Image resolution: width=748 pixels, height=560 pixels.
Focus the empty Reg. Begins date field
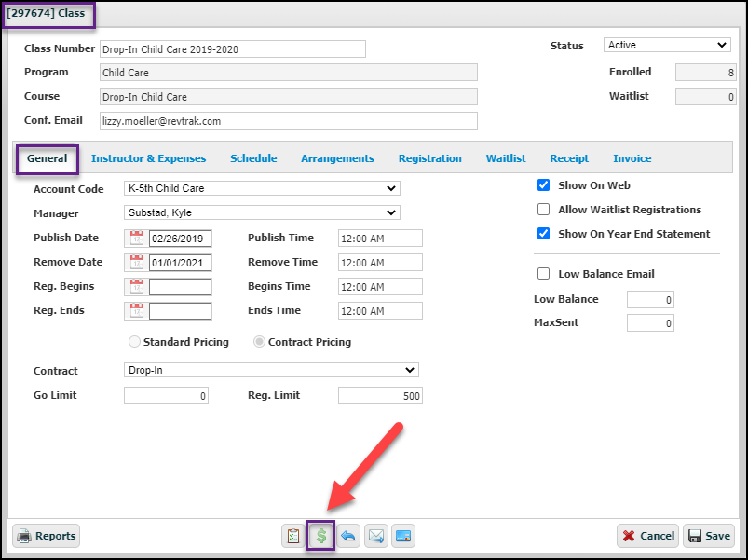[181, 287]
